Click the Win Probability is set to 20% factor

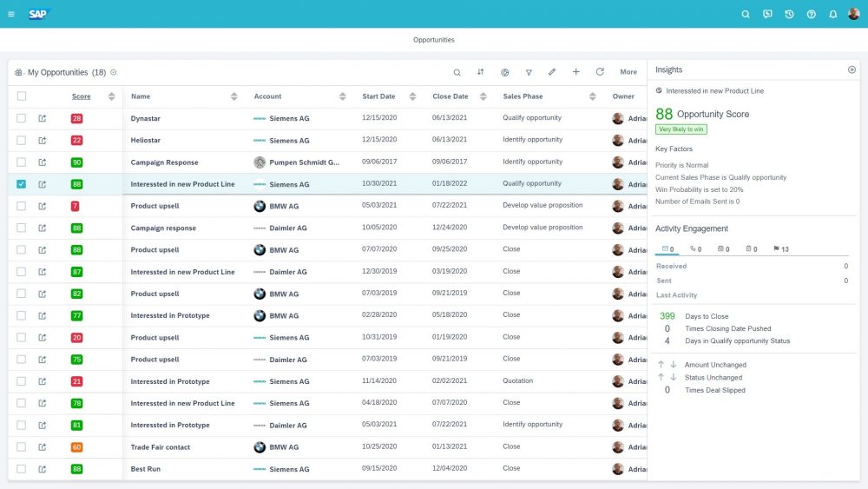[x=699, y=189]
